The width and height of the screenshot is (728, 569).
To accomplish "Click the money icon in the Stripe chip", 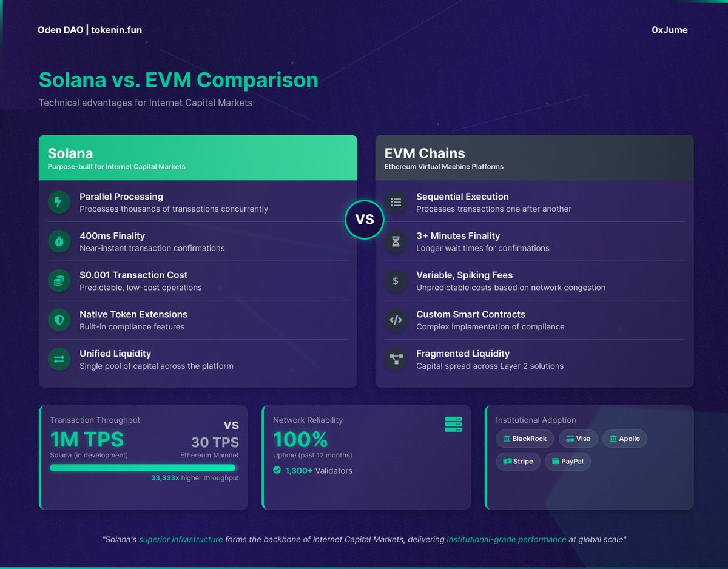I will (x=507, y=461).
